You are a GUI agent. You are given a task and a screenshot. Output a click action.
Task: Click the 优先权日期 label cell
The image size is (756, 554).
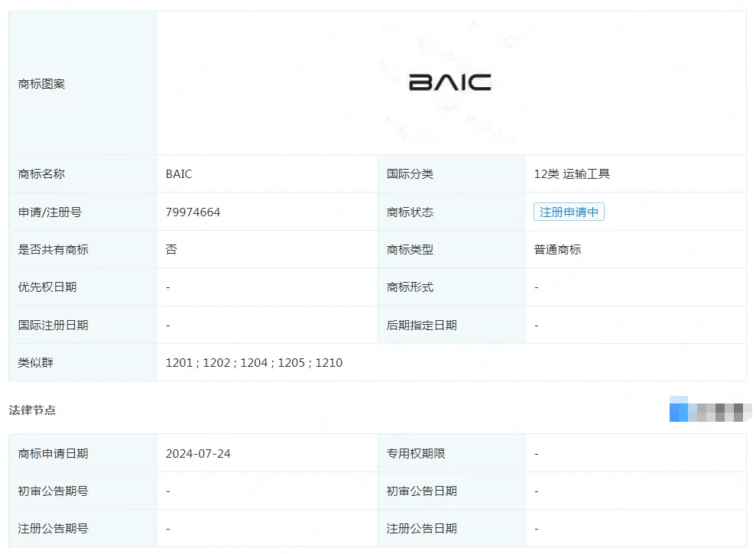47,287
